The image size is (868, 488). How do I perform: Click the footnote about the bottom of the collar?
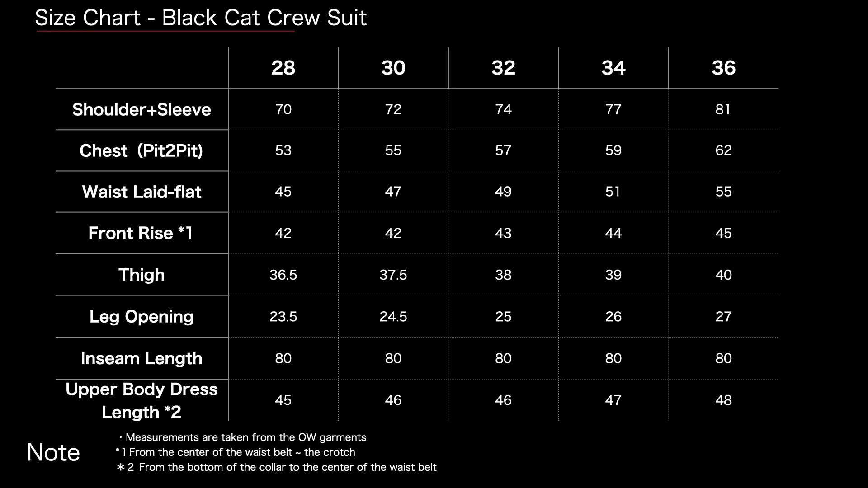click(x=277, y=467)
